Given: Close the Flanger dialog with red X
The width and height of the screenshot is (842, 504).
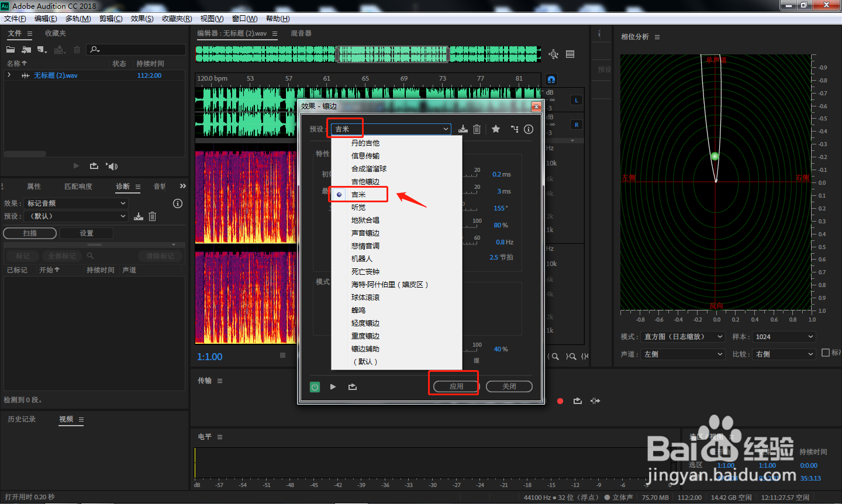Looking at the screenshot, I should point(536,106).
